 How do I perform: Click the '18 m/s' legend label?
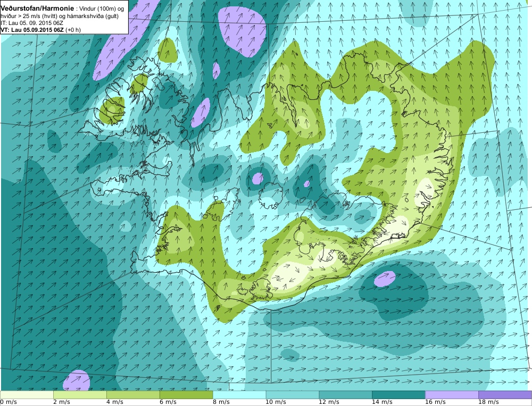(x=488, y=402)
